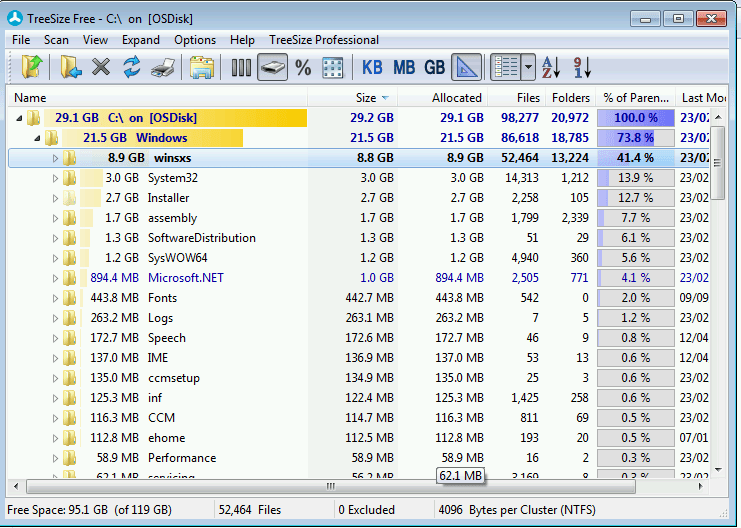
Task: Click the details view list icon
Action: coord(506,67)
